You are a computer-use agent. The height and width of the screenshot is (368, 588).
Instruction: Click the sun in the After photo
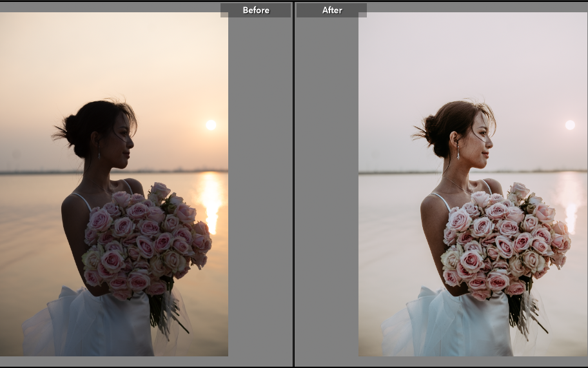[570, 125]
